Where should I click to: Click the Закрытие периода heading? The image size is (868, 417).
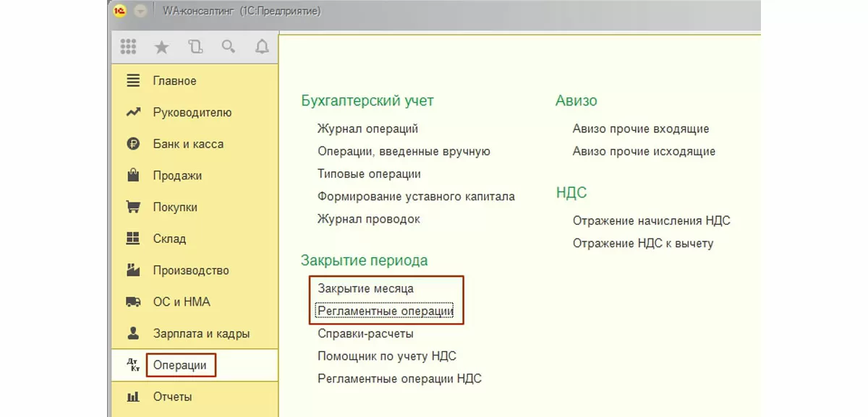[x=365, y=260]
